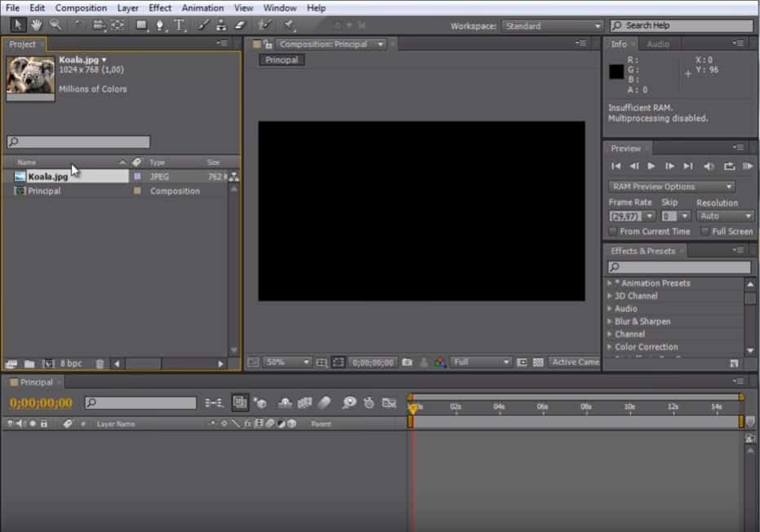Show channel and color management settings
Image resolution: width=760 pixels, height=532 pixels.
pyautogui.click(x=440, y=362)
